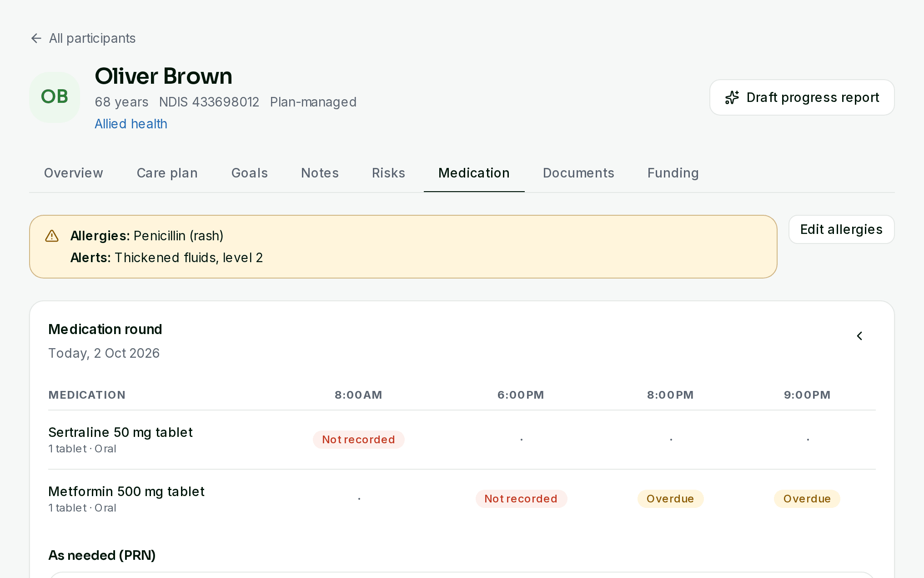Click the warning triangle icon in allergies banner
Screen dimensions: 924x578
[x=52, y=236]
